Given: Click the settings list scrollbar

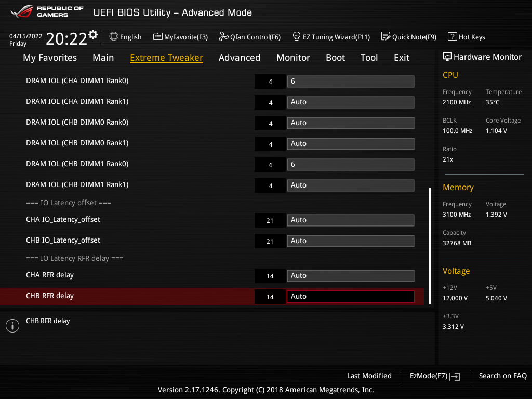Looking at the screenshot, I should point(430,246).
